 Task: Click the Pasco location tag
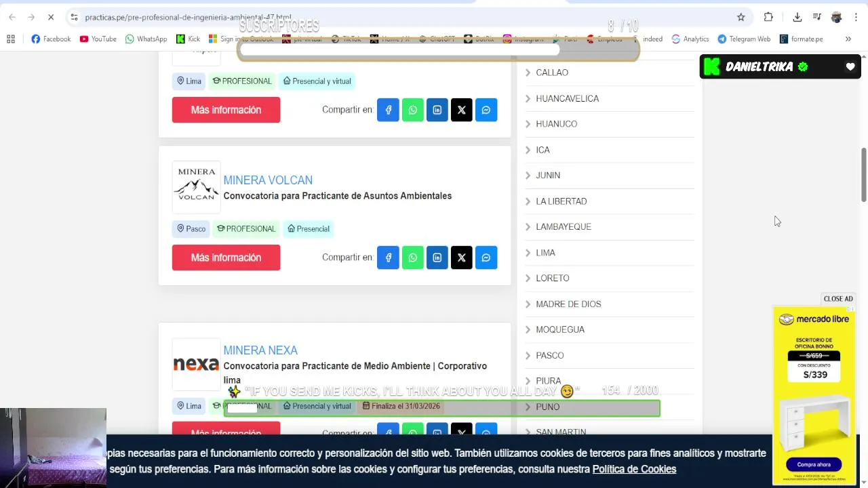[x=191, y=228]
